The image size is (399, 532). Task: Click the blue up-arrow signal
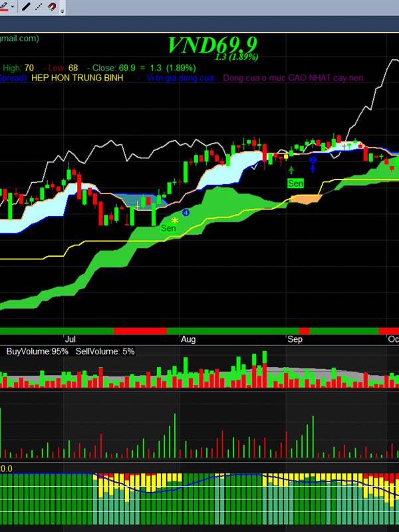(x=313, y=168)
